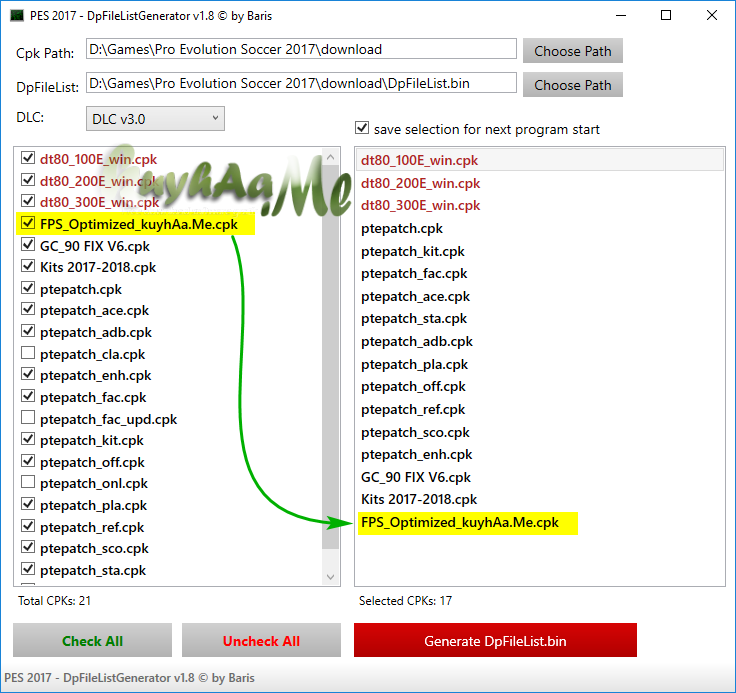The image size is (736, 693).
Task: Focus the DpFileList path input field
Action: coord(301,83)
